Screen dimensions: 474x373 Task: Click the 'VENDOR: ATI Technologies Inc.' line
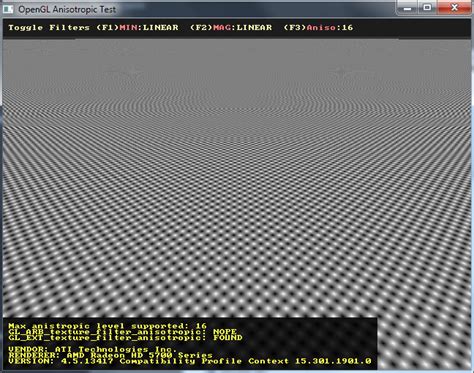point(93,349)
